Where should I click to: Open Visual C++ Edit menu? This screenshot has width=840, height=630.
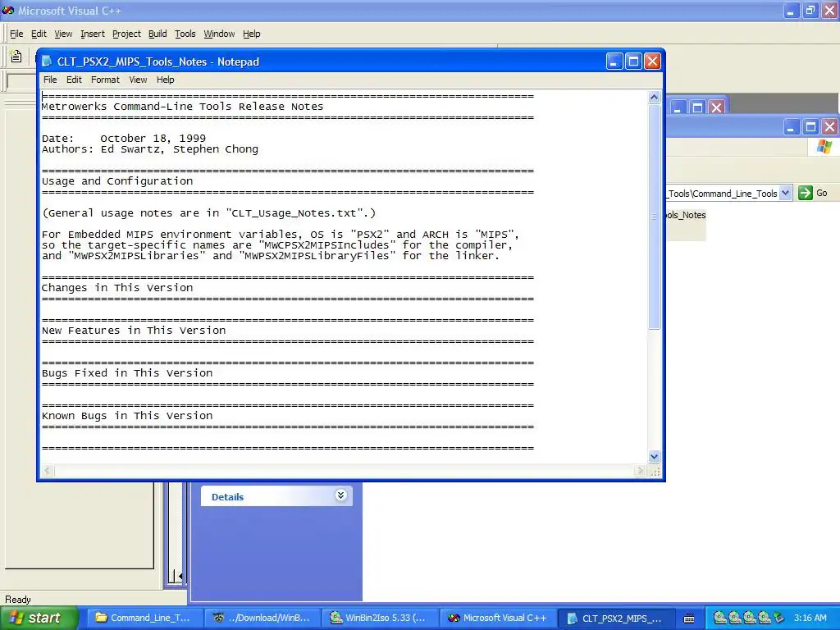(x=39, y=34)
